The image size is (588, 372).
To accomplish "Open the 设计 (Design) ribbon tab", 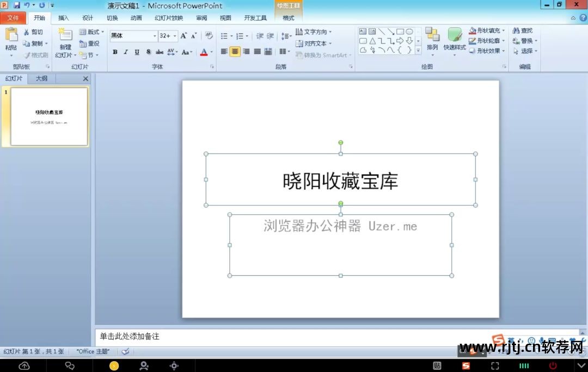I will click(87, 17).
